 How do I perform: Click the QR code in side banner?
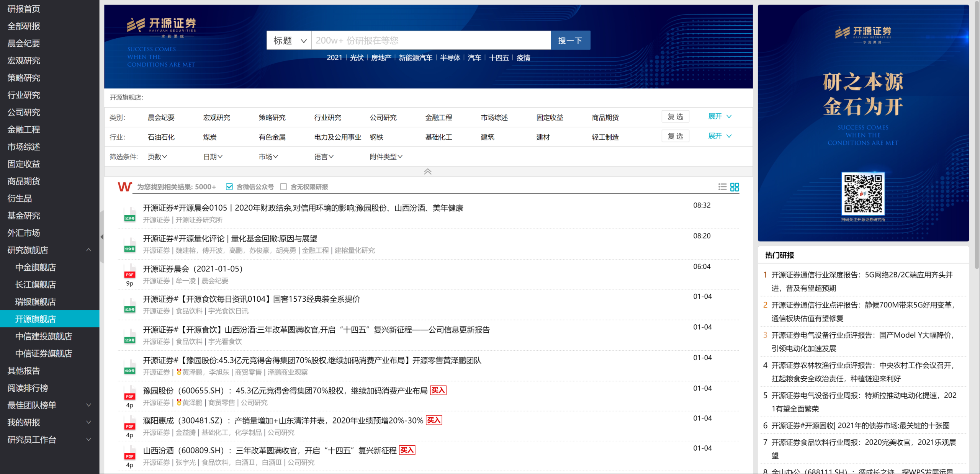tap(863, 193)
